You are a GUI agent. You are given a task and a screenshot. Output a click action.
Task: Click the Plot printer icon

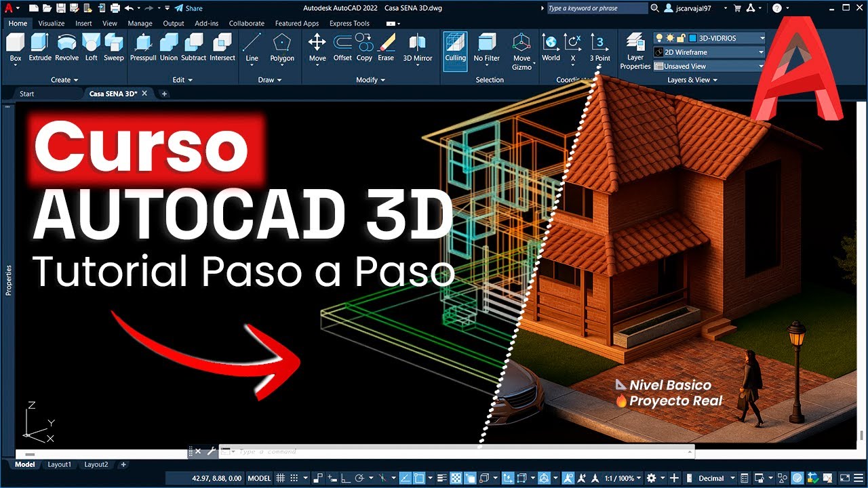point(115,8)
